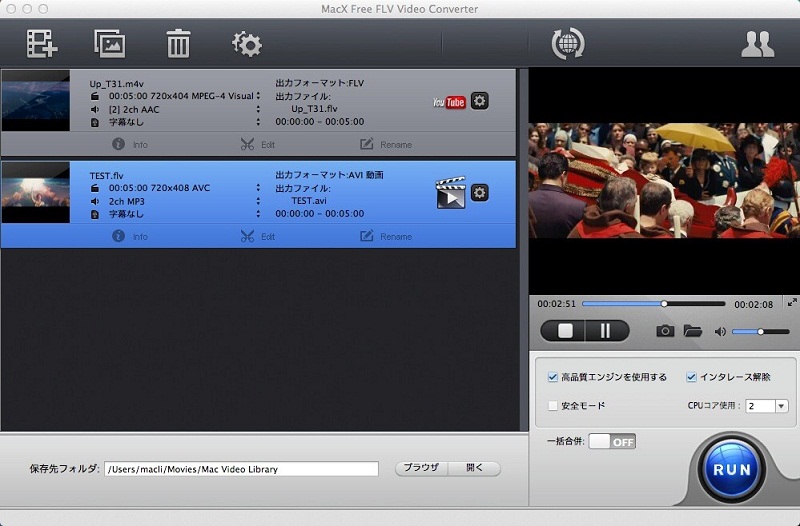Open video track selector for TEST.flv
Screen dimensions: 800x526
258,188
